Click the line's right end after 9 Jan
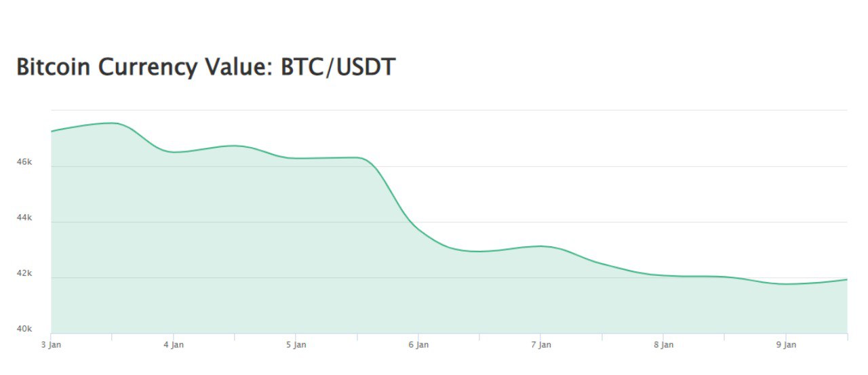Image resolution: width=868 pixels, height=375 pixels. coord(847,279)
